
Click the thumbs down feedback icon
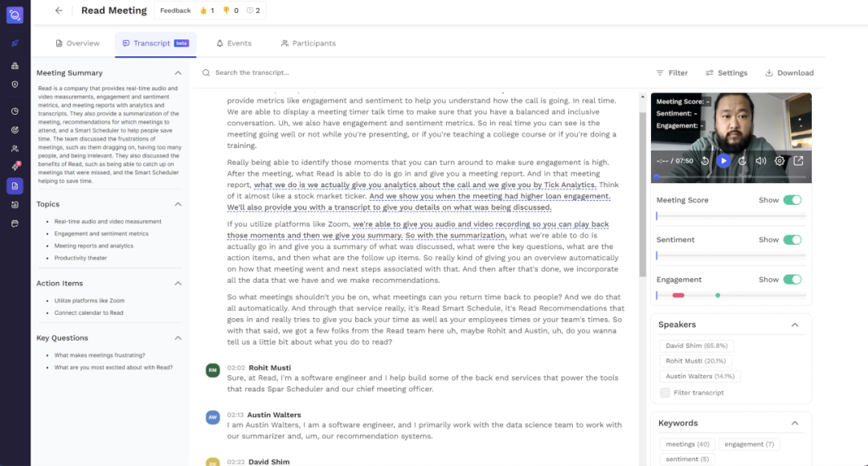coord(227,10)
